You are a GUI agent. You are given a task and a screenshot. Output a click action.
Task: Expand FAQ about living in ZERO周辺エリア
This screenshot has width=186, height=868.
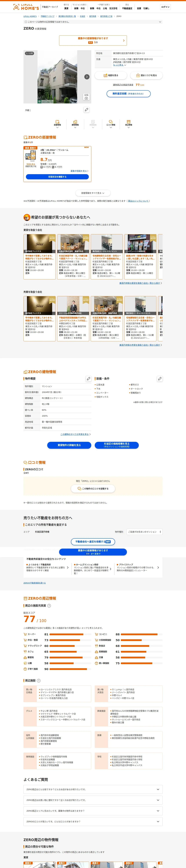tap(93, 811)
